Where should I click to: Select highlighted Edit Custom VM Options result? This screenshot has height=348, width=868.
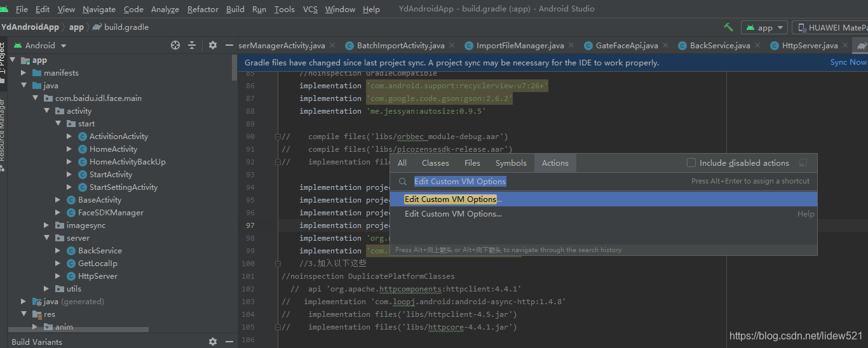603,199
